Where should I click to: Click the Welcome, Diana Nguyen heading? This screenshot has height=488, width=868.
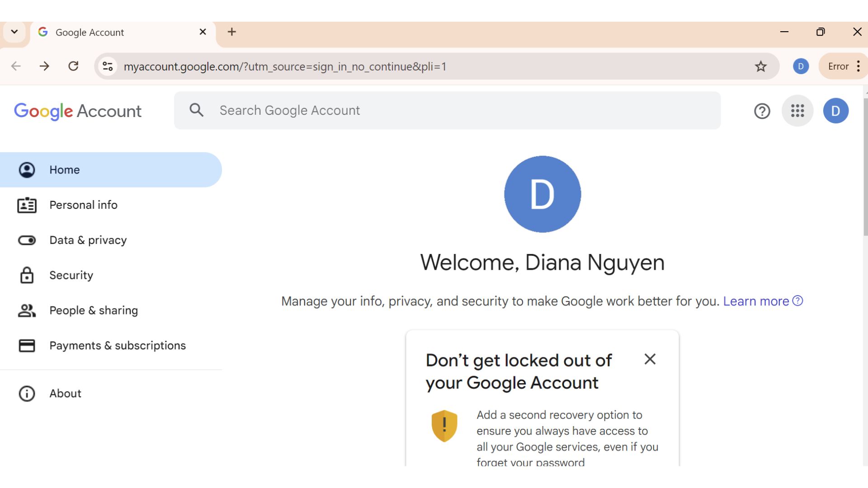(x=542, y=263)
